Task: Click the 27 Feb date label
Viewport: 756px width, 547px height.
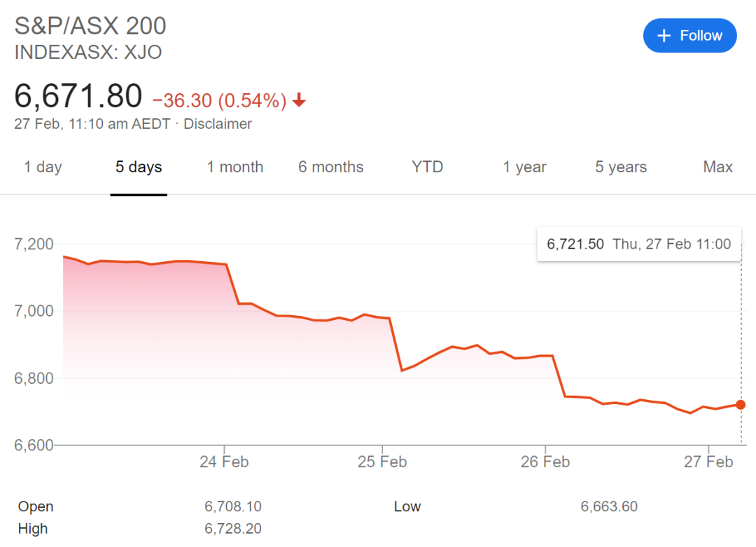Action: 708,462
